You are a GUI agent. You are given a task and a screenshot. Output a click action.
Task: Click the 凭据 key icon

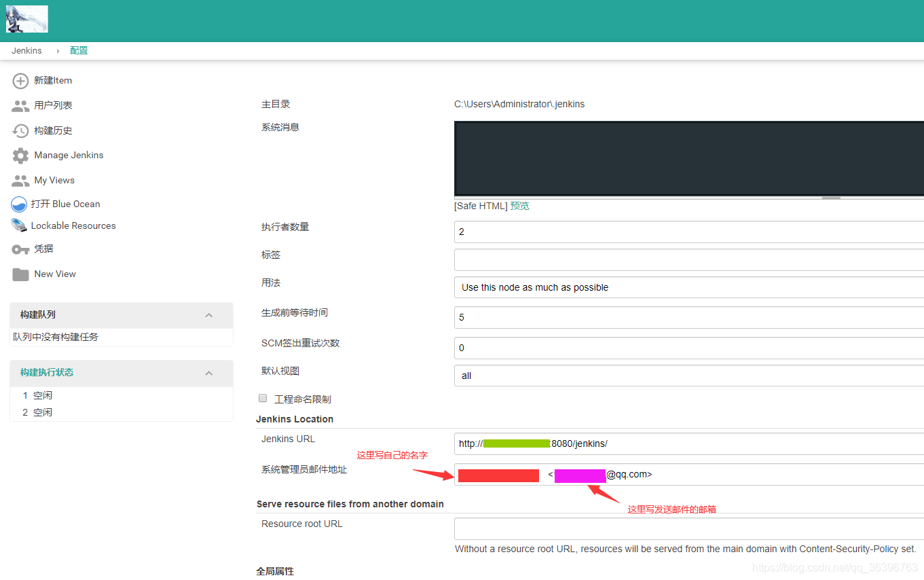(20, 249)
